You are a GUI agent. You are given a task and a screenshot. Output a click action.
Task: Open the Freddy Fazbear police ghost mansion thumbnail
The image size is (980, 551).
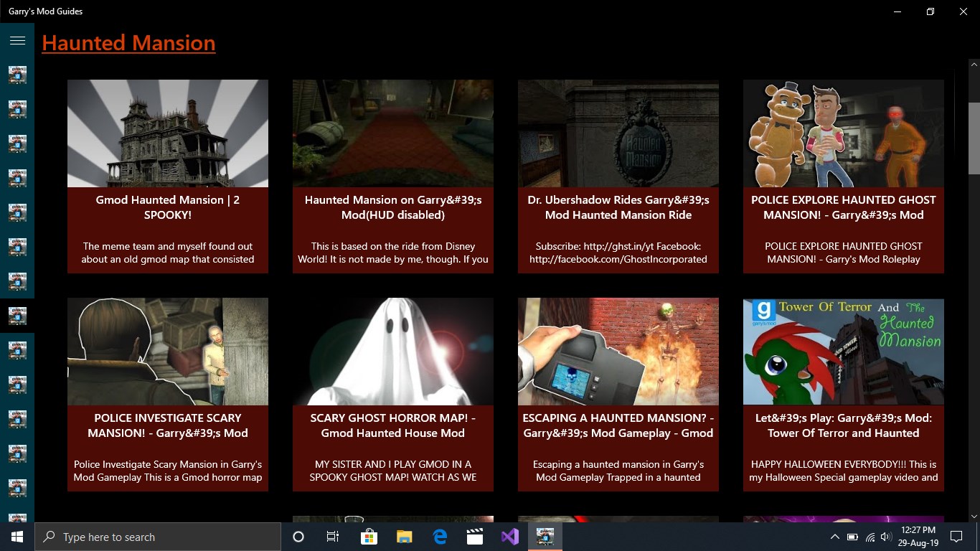[844, 133]
